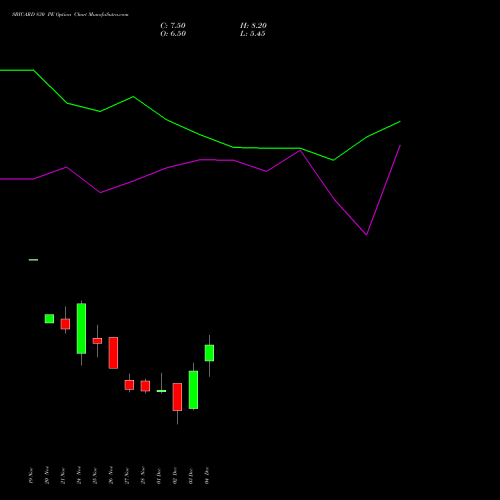Click the red candle for 27 Nov

[129, 385]
